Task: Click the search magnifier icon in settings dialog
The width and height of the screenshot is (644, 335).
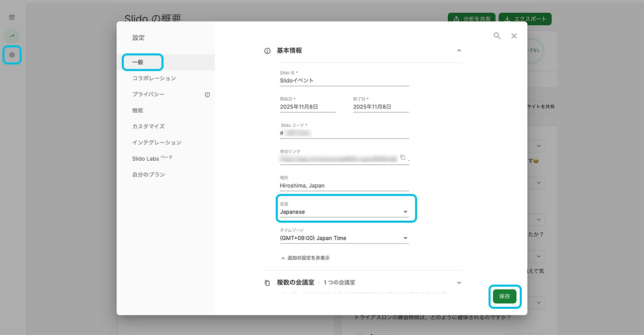Action: tap(497, 36)
